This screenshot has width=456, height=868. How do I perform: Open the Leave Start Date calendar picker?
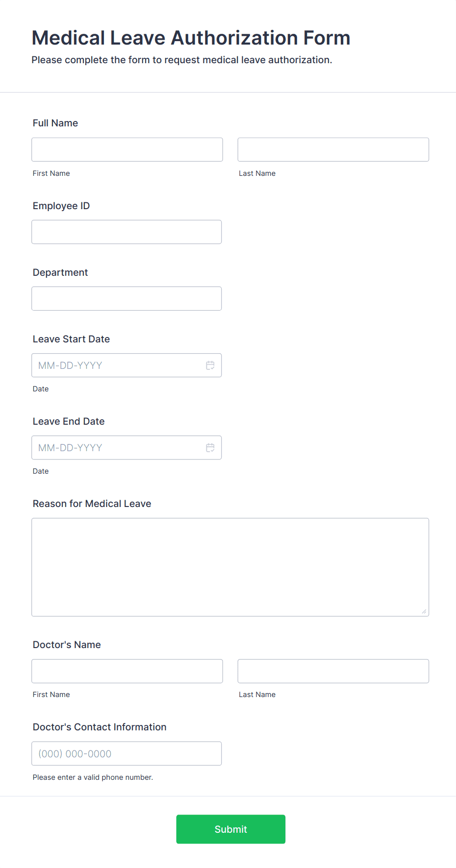click(x=210, y=365)
